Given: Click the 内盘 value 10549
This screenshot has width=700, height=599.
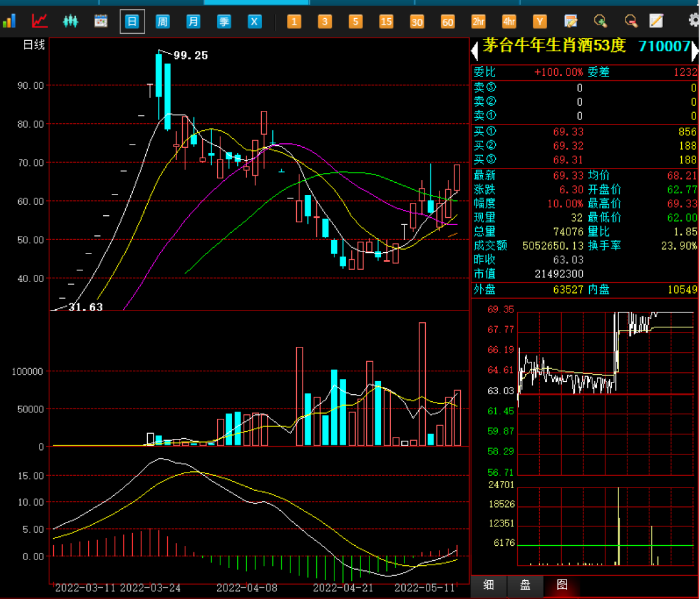Looking at the screenshot, I should pyautogui.click(x=682, y=290).
